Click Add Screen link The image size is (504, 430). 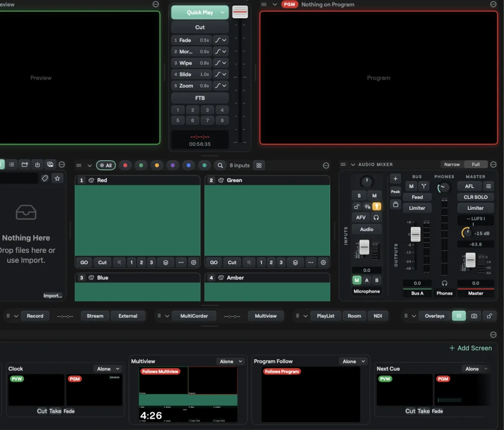coord(470,348)
